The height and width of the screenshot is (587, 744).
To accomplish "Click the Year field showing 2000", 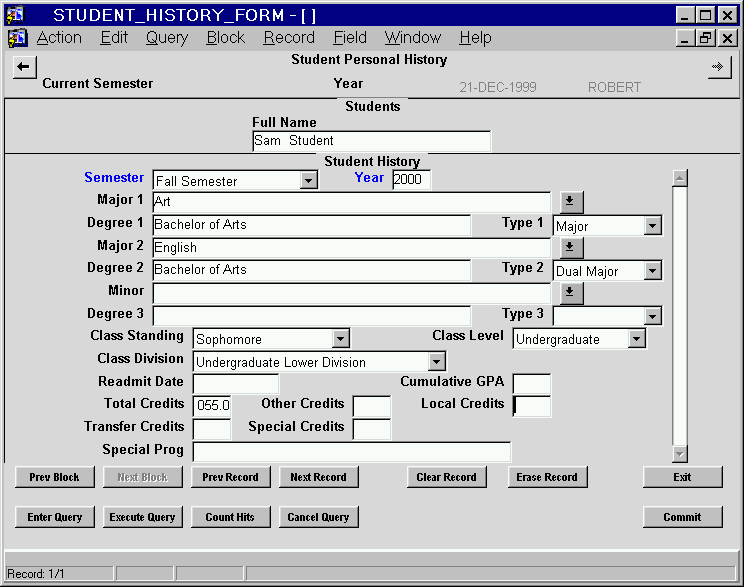I will (x=411, y=179).
